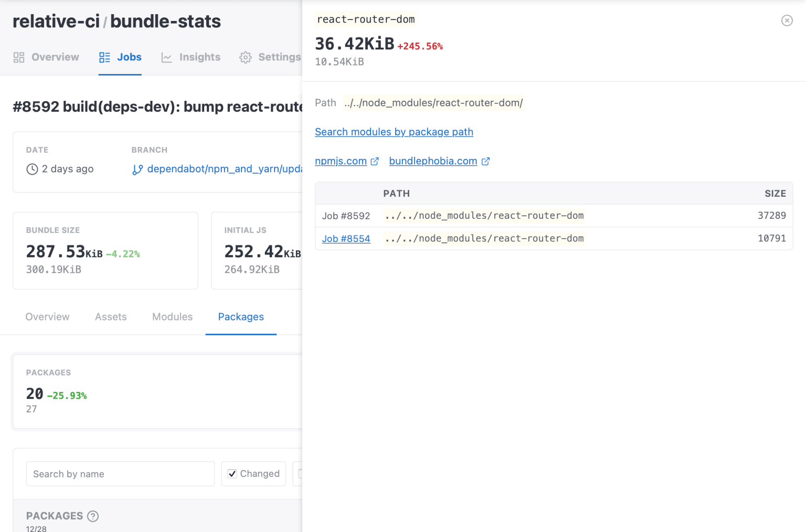806x532 pixels.
Task: Click the help icon next to PACKAGES heading
Action: pos(93,516)
